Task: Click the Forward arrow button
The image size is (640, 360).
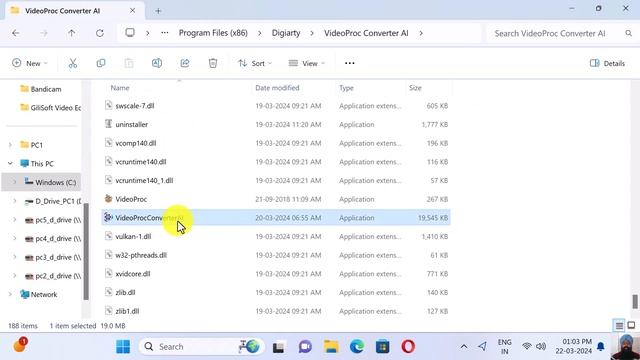Action: pos(44,33)
